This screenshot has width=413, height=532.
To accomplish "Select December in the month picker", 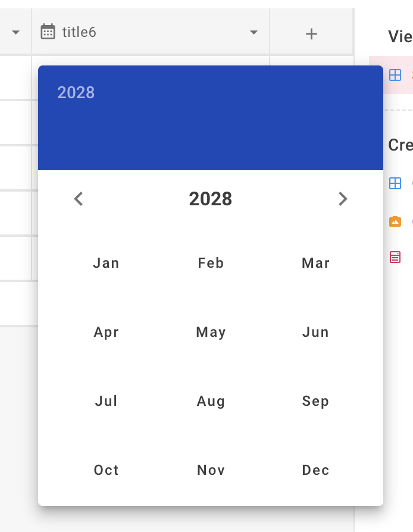I will pos(315,470).
